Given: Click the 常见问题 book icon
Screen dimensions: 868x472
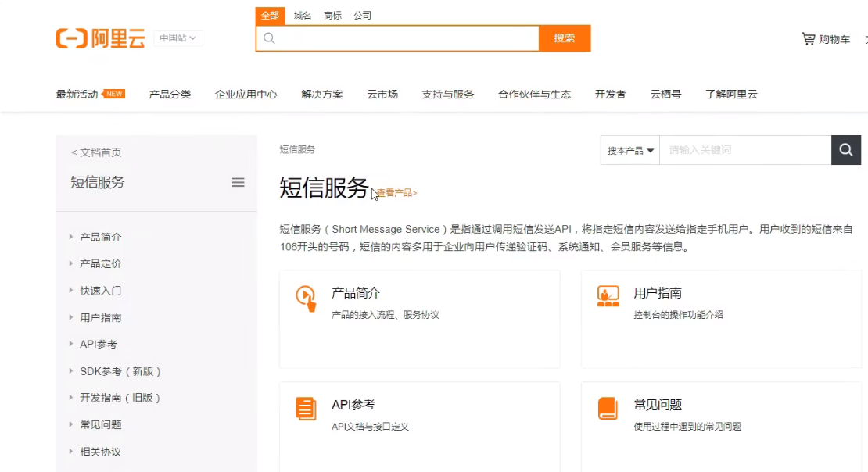Looking at the screenshot, I should (608, 409).
